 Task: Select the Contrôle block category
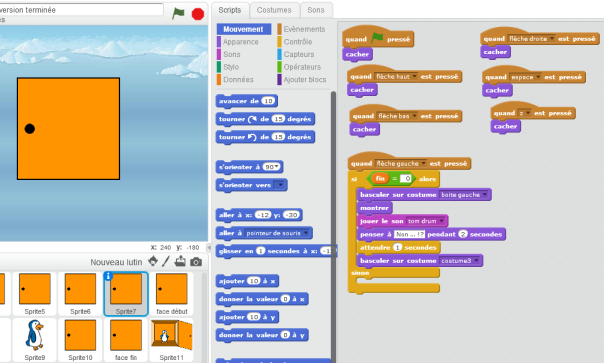point(297,42)
